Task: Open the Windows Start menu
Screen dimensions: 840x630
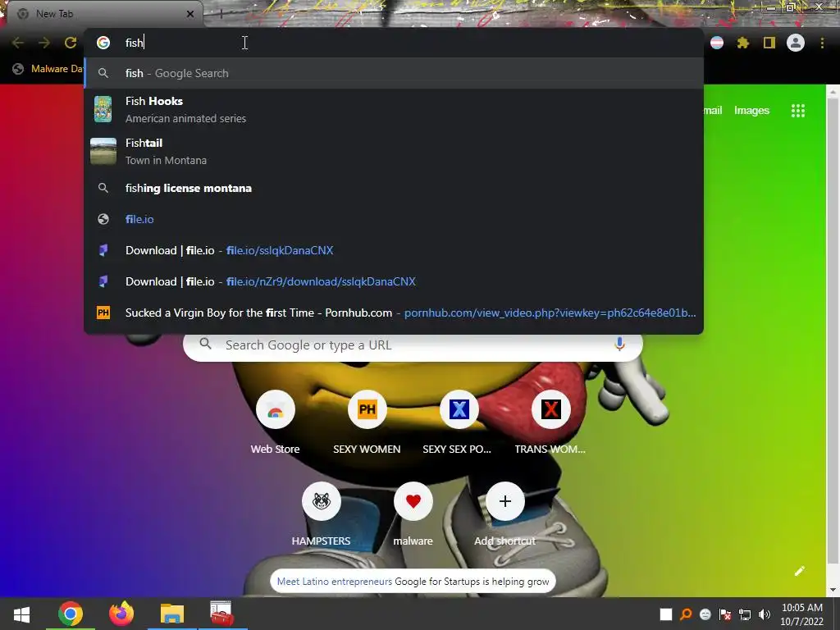Action: (x=21, y=614)
